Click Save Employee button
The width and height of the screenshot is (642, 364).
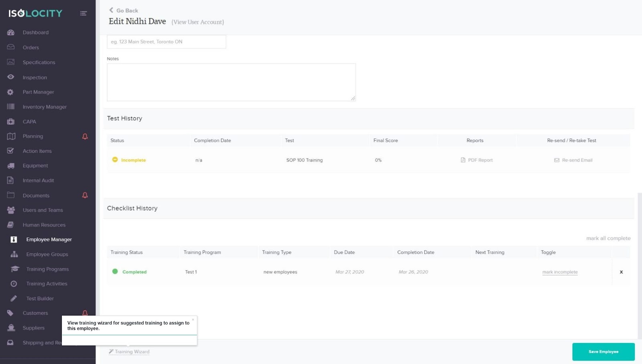603,352
